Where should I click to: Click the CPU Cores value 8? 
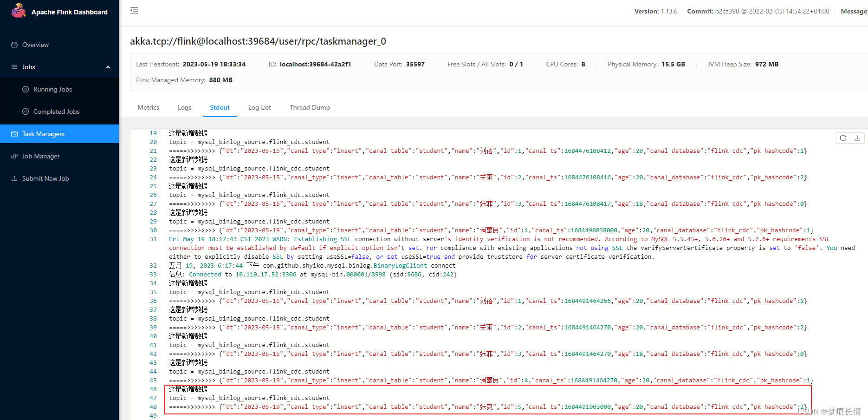point(583,64)
